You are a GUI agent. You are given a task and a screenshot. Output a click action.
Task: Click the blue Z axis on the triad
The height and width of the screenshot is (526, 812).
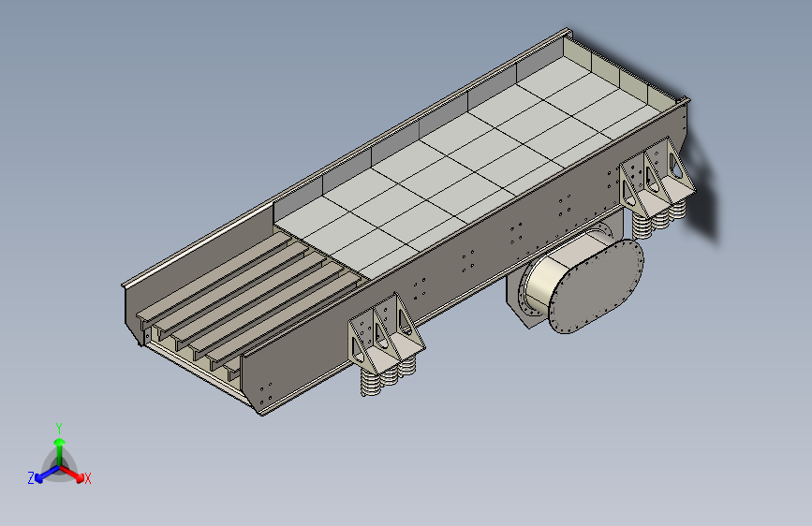pos(43,475)
